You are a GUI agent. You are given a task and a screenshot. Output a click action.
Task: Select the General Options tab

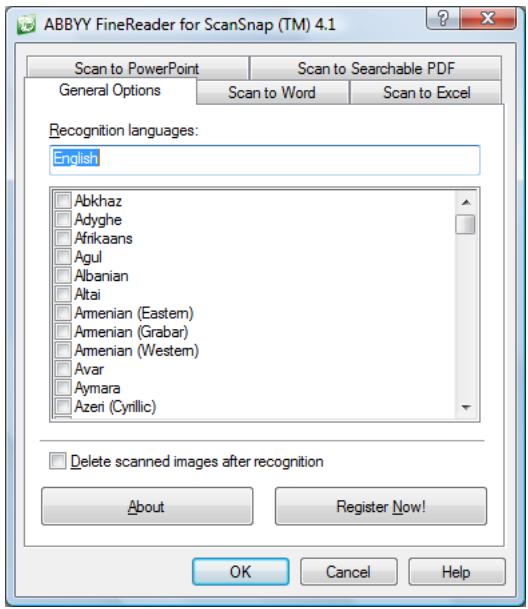click(x=110, y=90)
